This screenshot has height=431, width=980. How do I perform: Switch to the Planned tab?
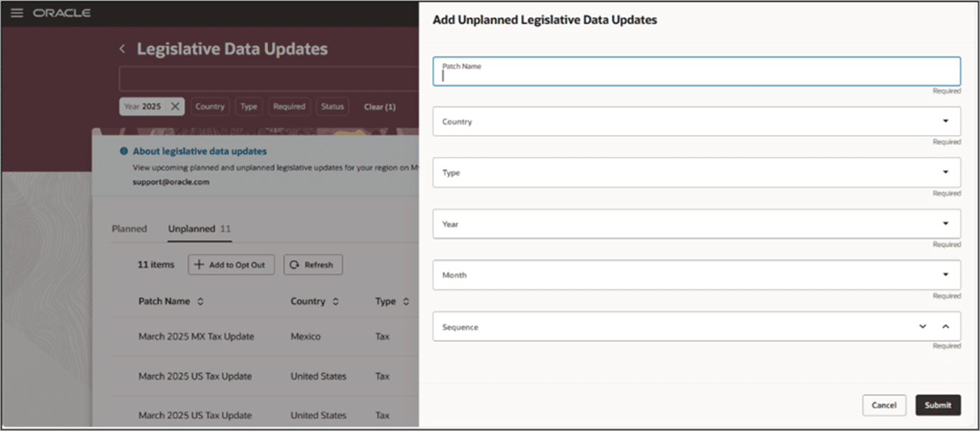coord(129,229)
